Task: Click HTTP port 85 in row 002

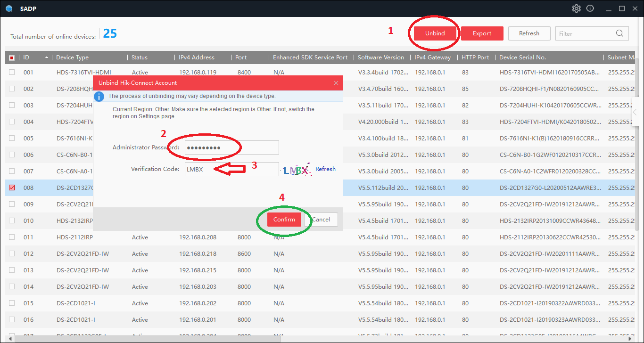Action: [x=465, y=89]
